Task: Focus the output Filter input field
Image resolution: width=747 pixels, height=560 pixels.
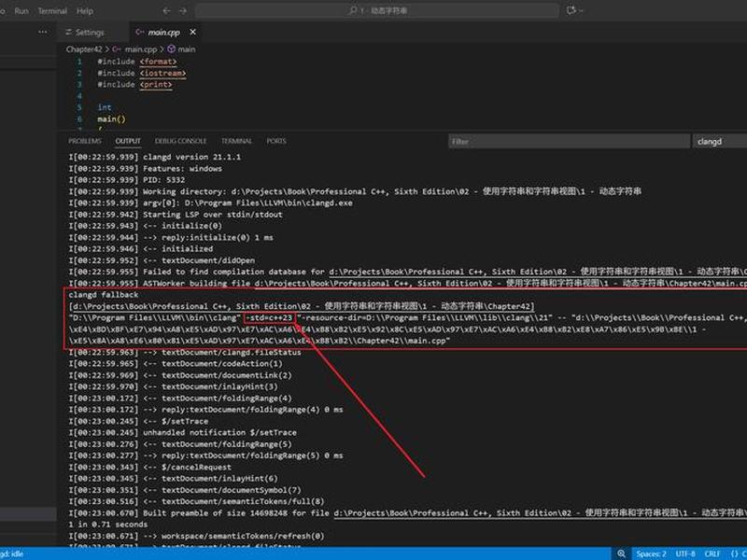Action: pos(569,142)
